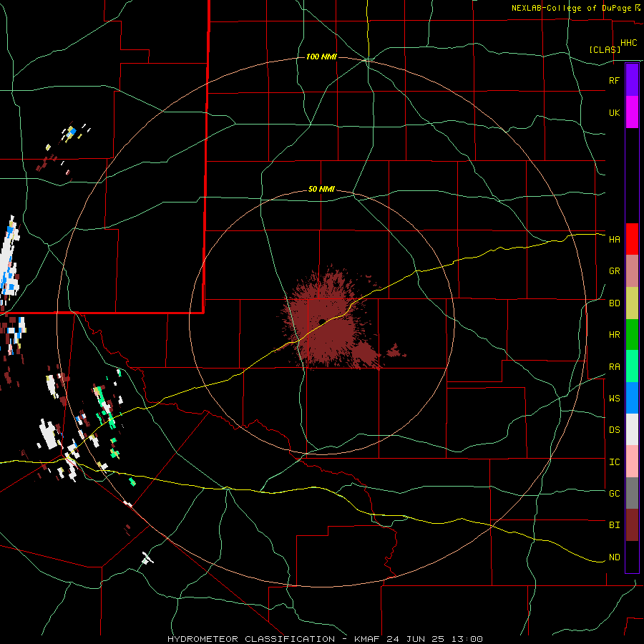Click the UK magenta color swatch in legend
The width and height of the screenshot is (644, 644).
pyautogui.click(x=632, y=112)
